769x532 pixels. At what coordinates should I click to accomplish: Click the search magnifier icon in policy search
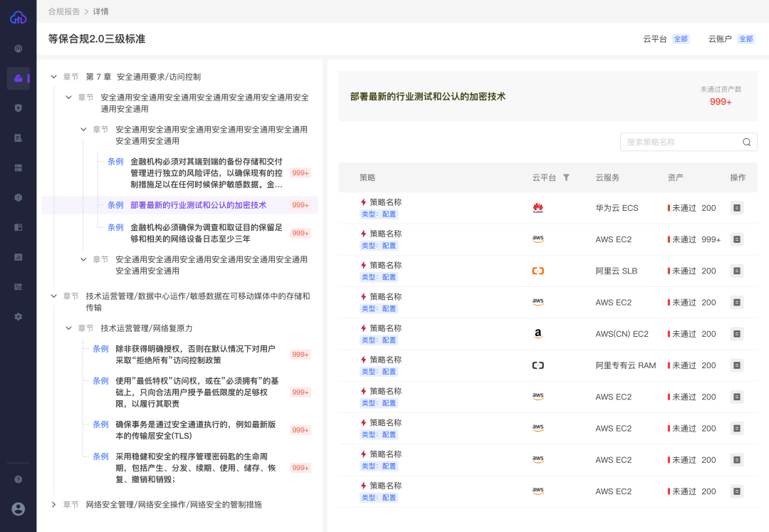tap(747, 142)
